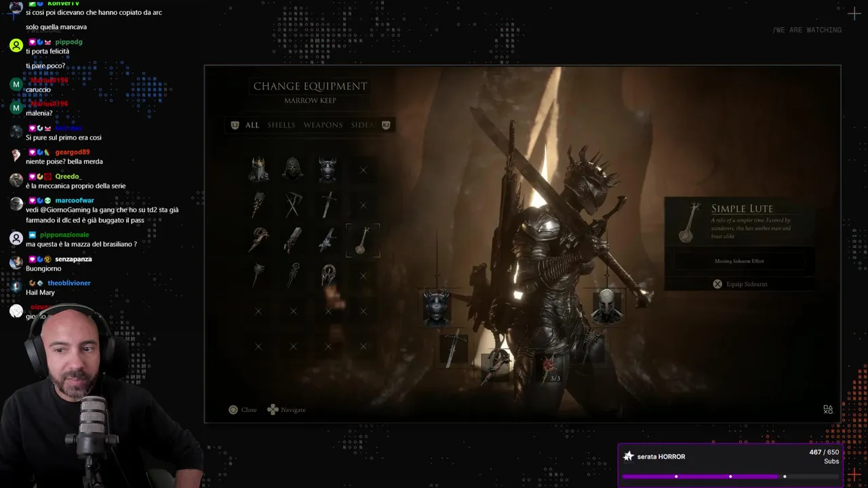Select the spiked mace weapon icon
This screenshot has width=868, height=488.
(x=258, y=204)
